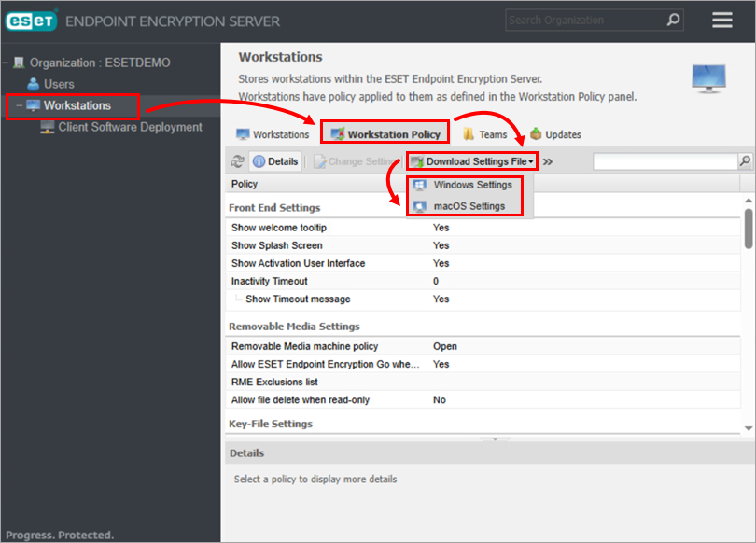The width and height of the screenshot is (756, 543).
Task: Collapse the Organization ESETDEMO tree node
Action: pyautogui.click(x=6, y=63)
